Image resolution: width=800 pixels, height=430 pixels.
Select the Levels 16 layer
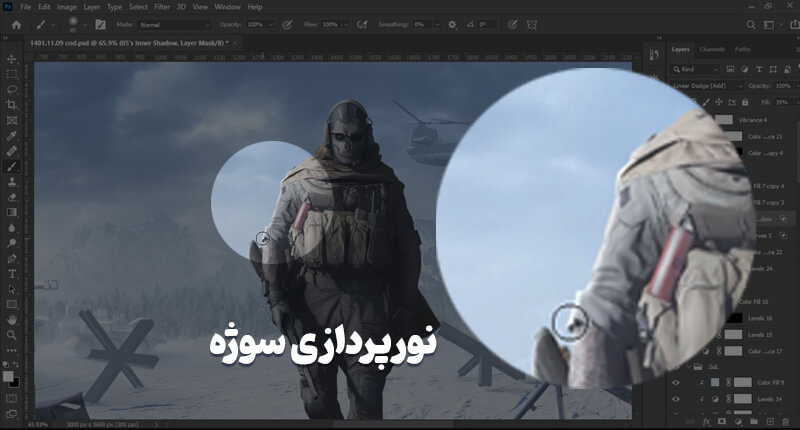coord(762,318)
